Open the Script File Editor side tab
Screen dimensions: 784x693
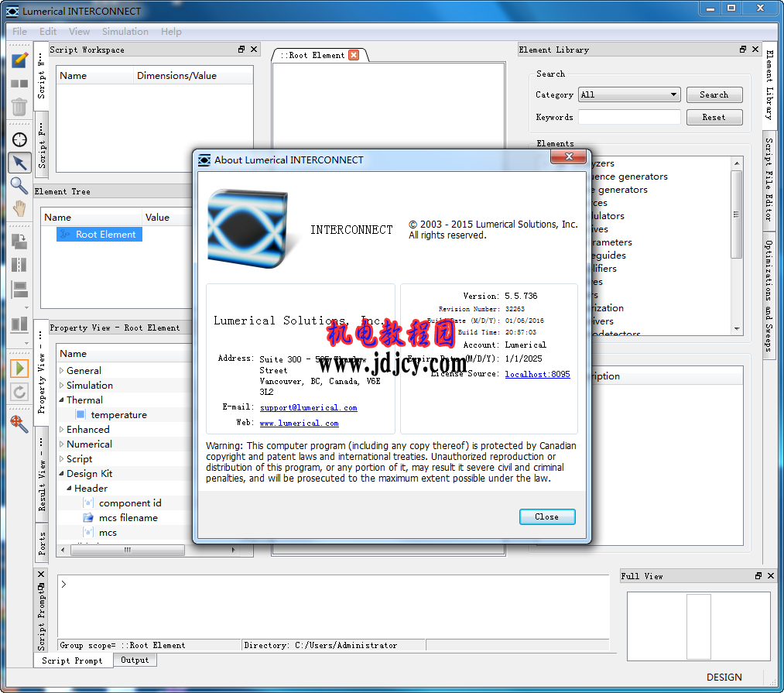[x=769, y=180]
